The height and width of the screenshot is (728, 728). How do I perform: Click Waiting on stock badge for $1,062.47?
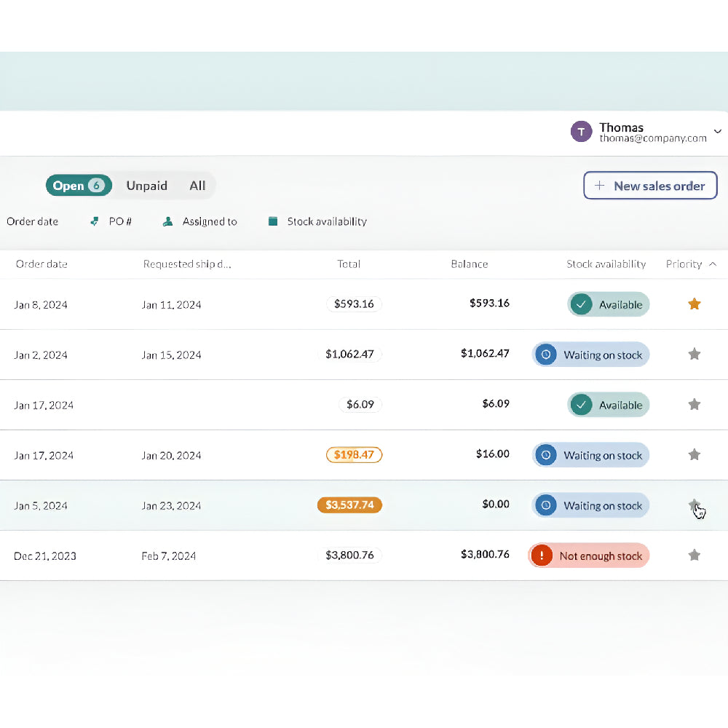(x=590, y=355)
